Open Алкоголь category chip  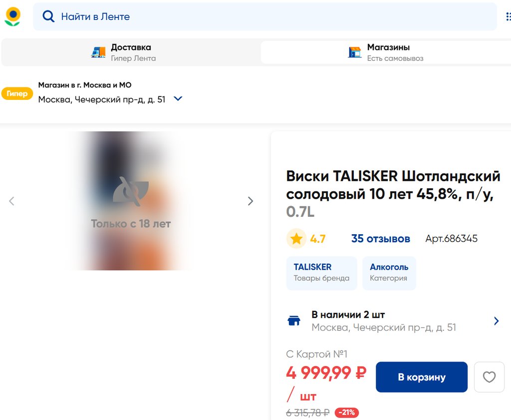(x=389, y=273)
